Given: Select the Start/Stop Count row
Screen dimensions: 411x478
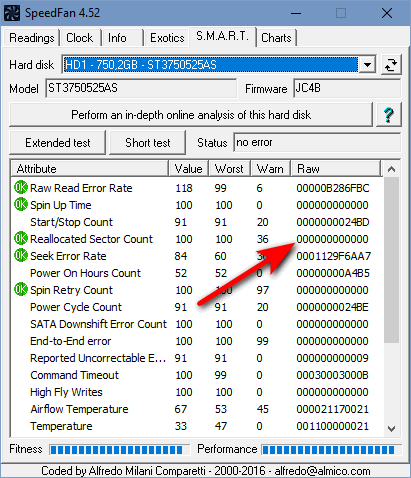Looking at the screenshot, I should pyautogui.click(x=197, y=222).
